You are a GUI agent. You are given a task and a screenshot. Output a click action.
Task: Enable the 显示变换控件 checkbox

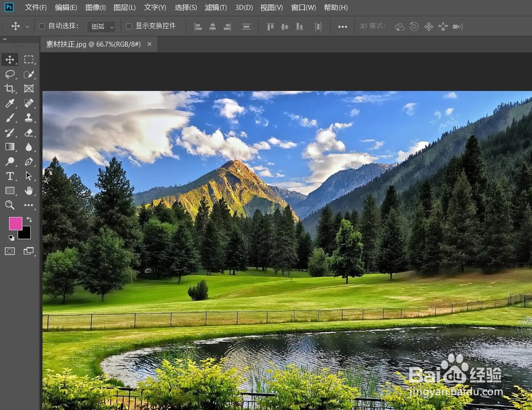coord(129,26)
